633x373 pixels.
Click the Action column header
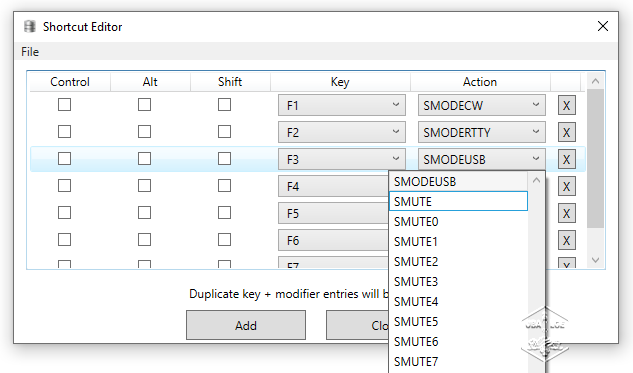pyautogui.click(x=480, y=82)
